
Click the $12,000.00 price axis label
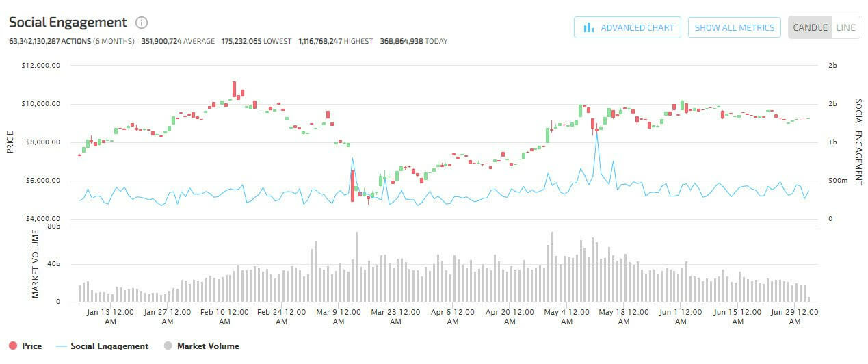[x=42, y=66]
